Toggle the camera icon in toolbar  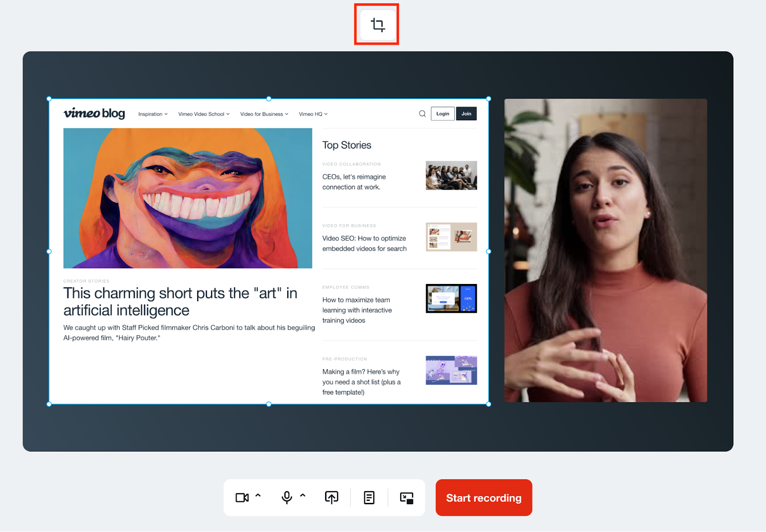tap(242, 498)
